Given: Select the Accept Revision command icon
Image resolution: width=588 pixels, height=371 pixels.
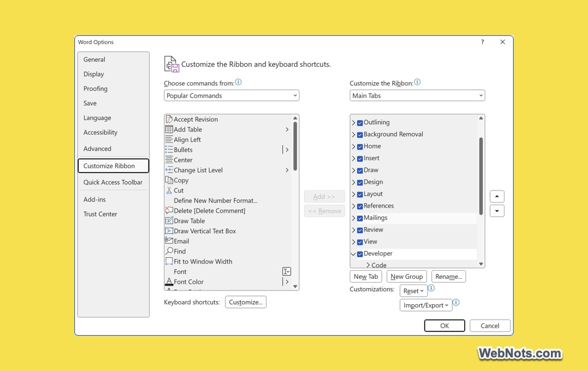Looking at the screenshot, I should click(169, 119).
